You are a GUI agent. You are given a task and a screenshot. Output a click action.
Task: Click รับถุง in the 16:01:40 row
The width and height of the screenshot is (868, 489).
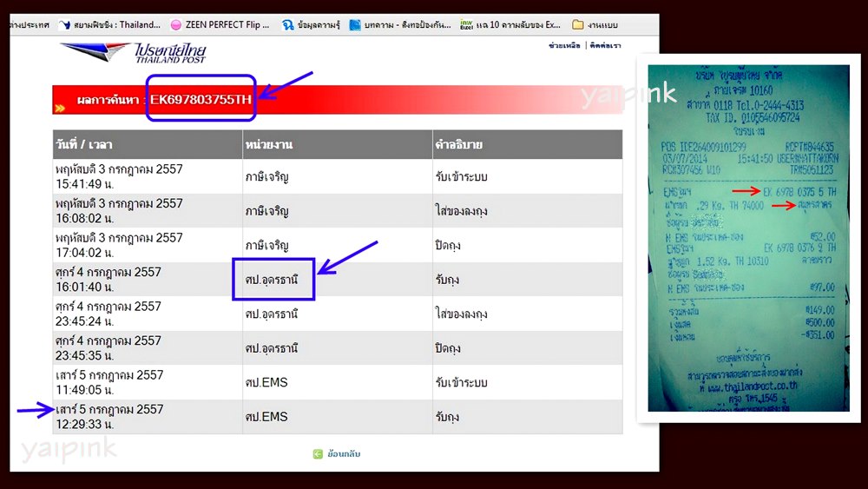click(447, 280)
